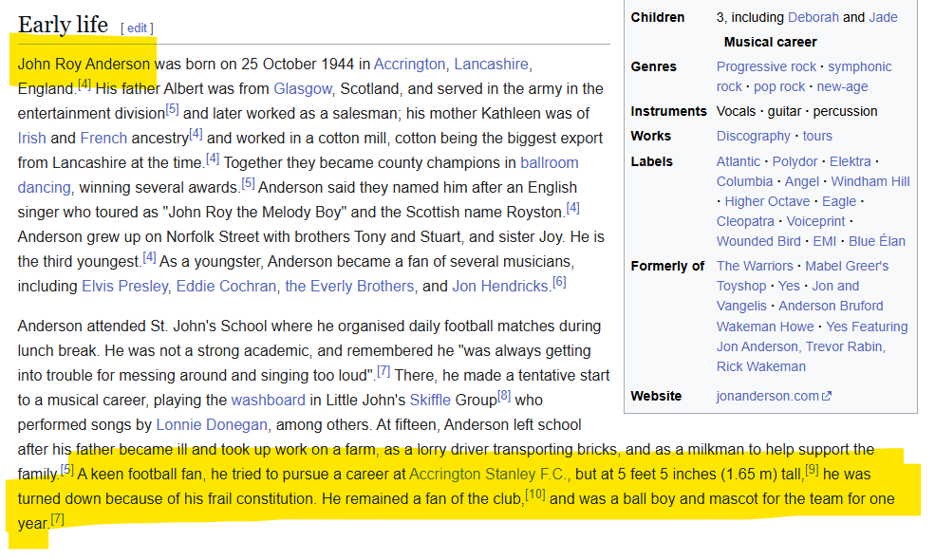The width and height of the screenshot is (935, 560).
Task: Click the edit link beside Early life
Action: pyautogui.click(x=137, y=28)
